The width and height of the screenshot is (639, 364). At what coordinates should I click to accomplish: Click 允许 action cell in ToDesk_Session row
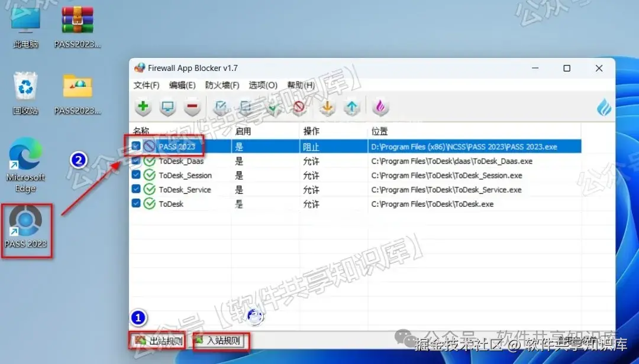311,175
